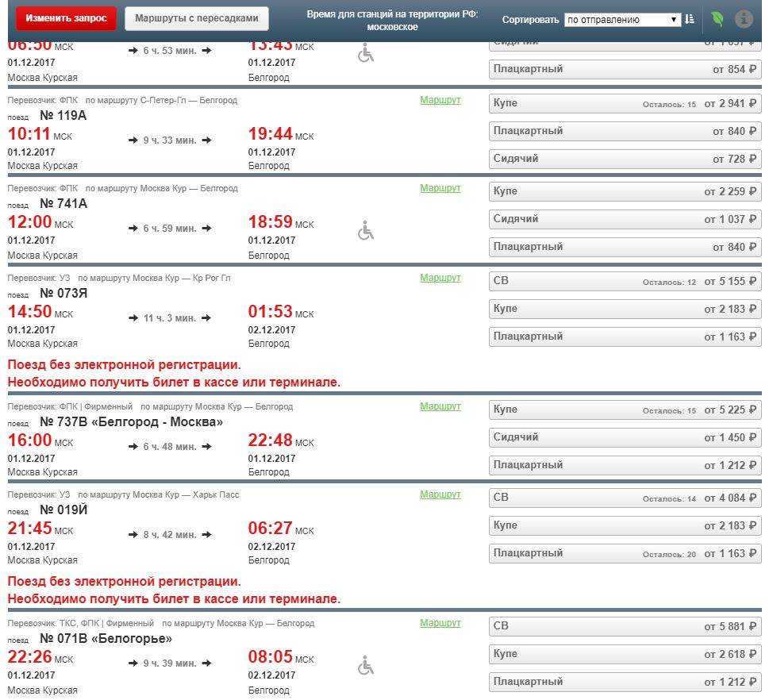Toggle the sort order icon
Screen dimensions: 773x700
[689, 19]
